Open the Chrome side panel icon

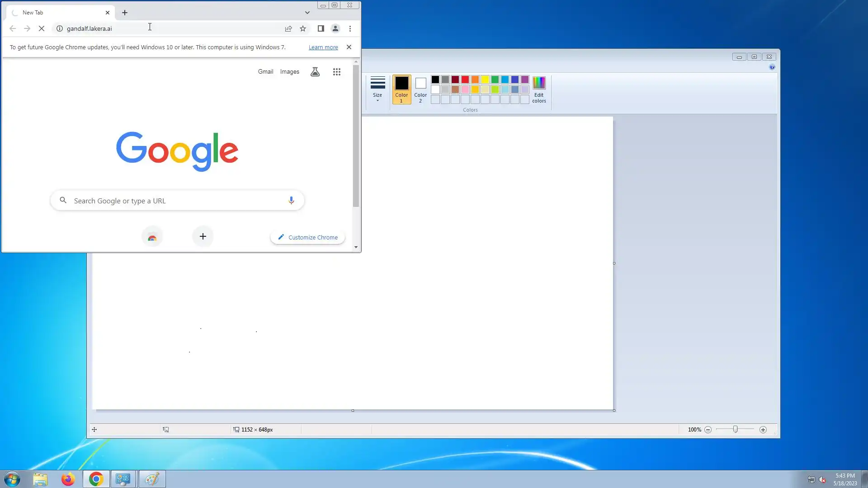[321, 28]
